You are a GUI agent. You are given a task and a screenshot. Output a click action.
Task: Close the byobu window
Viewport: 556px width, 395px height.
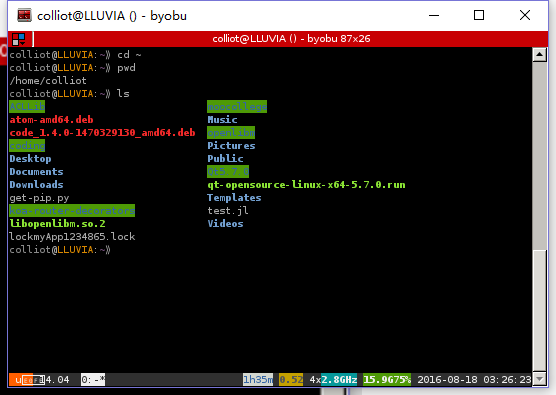point(525,15)
